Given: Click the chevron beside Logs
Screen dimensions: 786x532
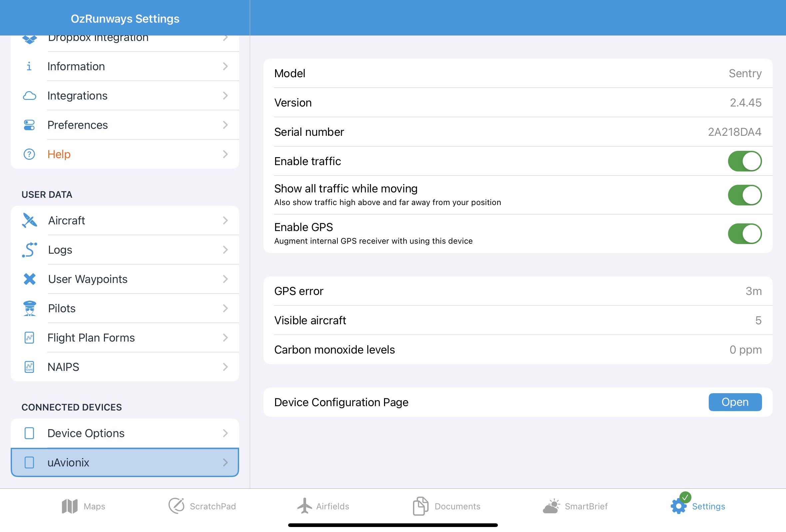Looking at the screenshot, I should (x=225, y=250).
